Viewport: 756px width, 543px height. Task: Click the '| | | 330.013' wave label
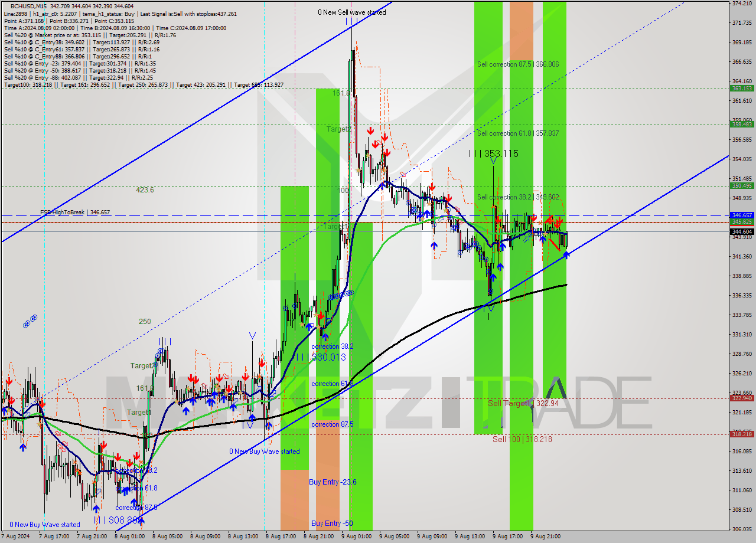tap(321, 357)
